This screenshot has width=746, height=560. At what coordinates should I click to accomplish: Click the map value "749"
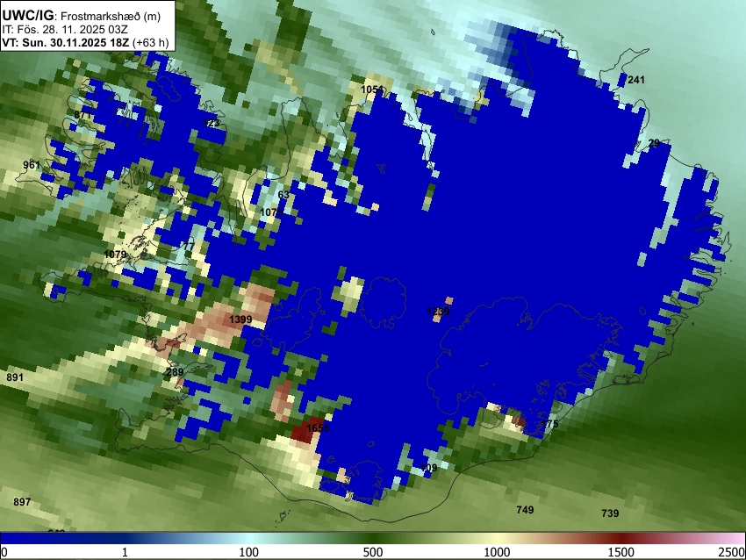point(525,510)
